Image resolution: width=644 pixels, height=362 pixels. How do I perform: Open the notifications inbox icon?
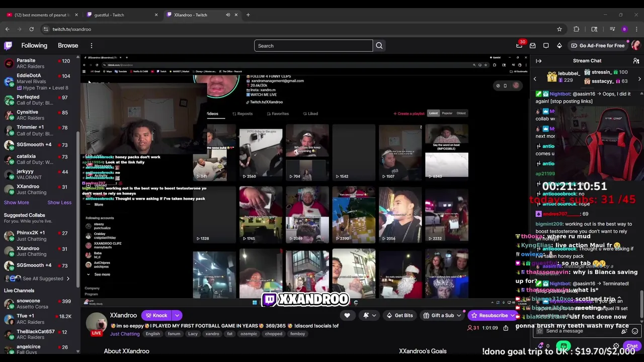[532, 46]
